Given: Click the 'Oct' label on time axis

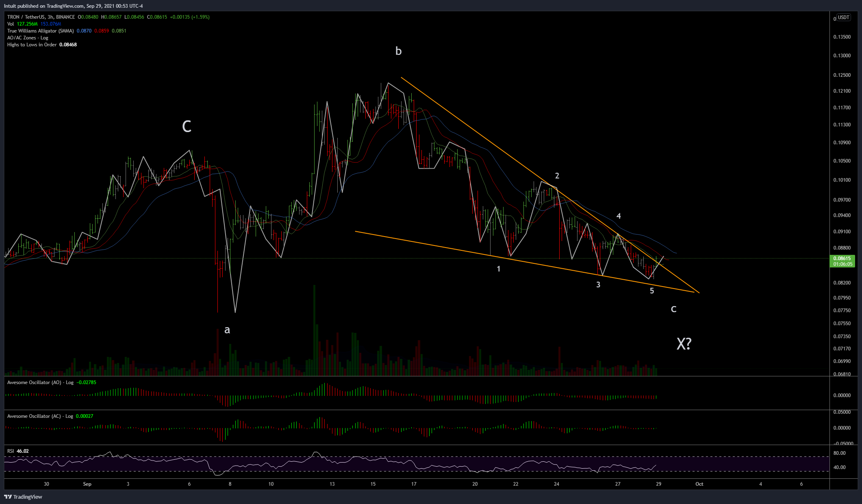Looking at the screenshot, I should (699, 484).
